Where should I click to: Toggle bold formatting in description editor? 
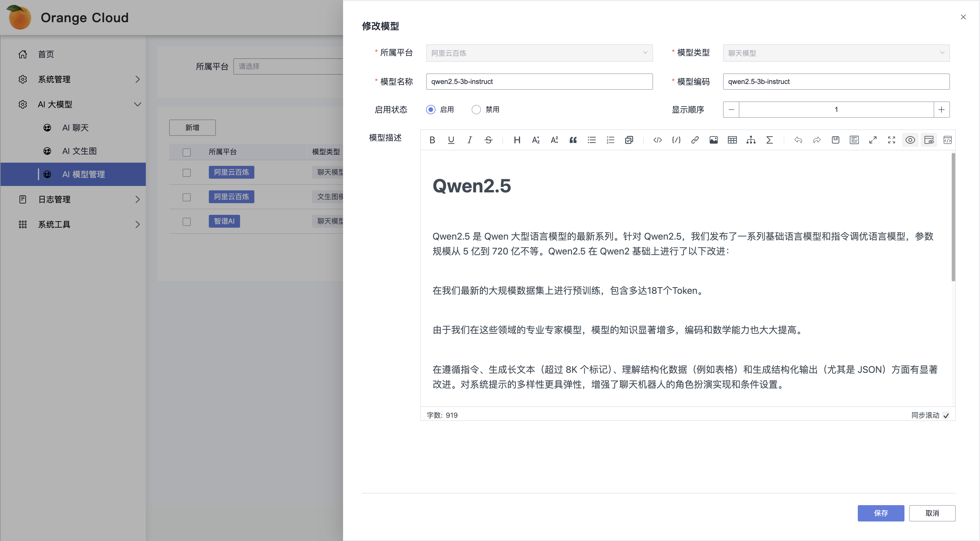pyautogui.click(x=432, y=140)
